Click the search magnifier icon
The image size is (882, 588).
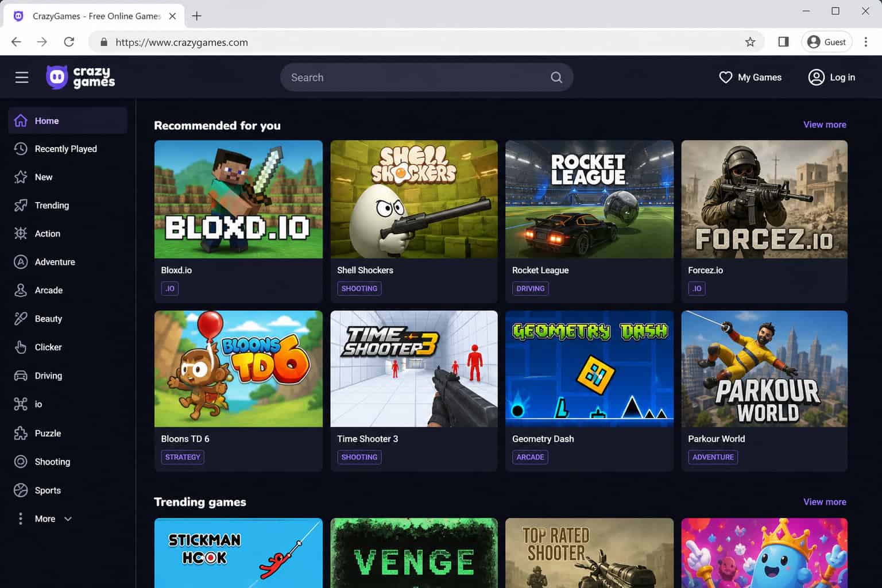pyautogui.click(x=556, y=77)
